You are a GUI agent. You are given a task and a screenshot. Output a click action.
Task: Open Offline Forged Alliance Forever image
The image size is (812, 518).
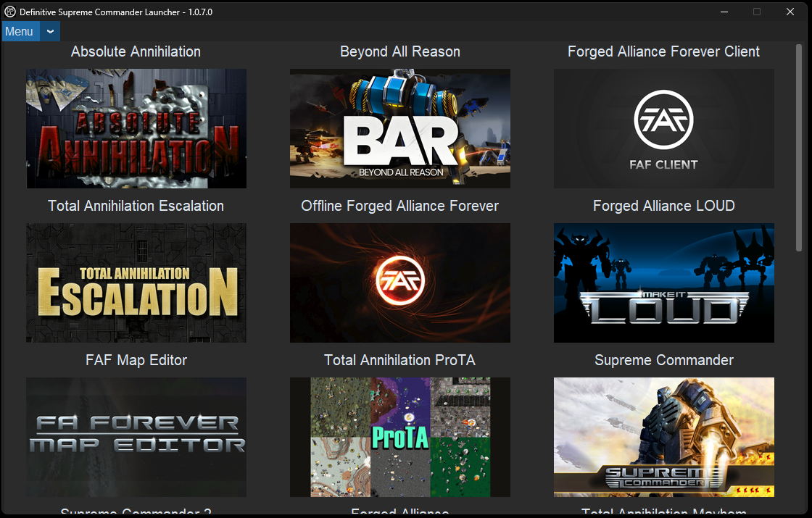(399, 283)
